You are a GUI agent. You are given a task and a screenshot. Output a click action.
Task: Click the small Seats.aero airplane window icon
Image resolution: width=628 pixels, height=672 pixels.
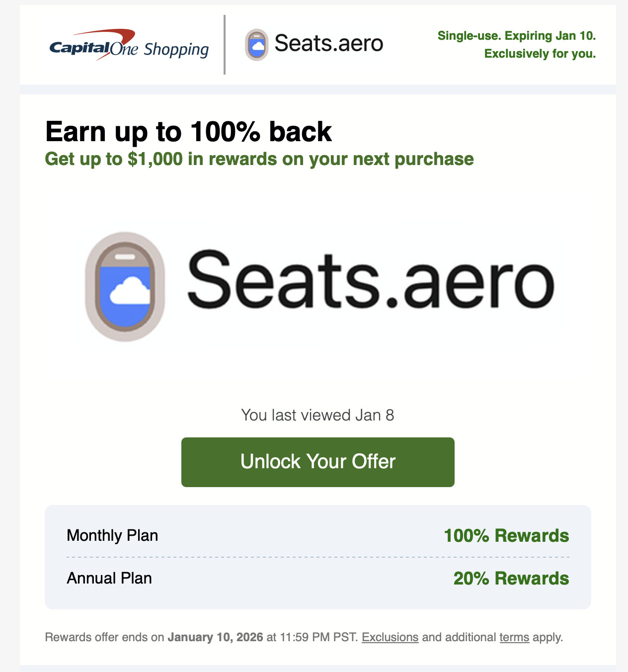tap(256, 45)
